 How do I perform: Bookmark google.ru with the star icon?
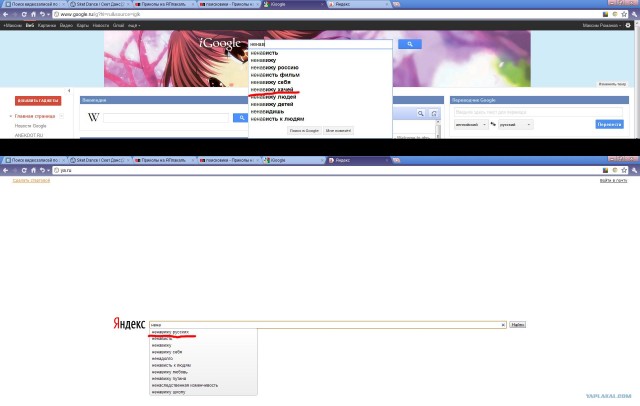coord(624,14)
